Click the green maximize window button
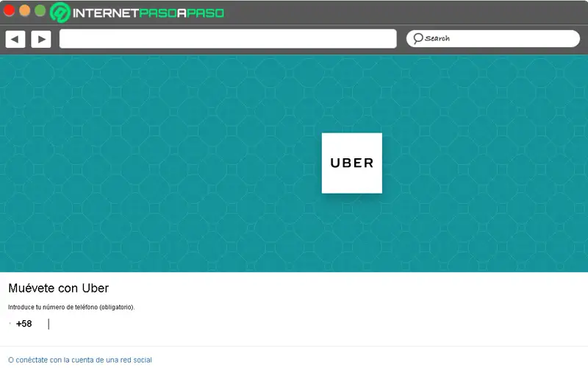Viewport: 588px width, 368px height. point(40,10)
